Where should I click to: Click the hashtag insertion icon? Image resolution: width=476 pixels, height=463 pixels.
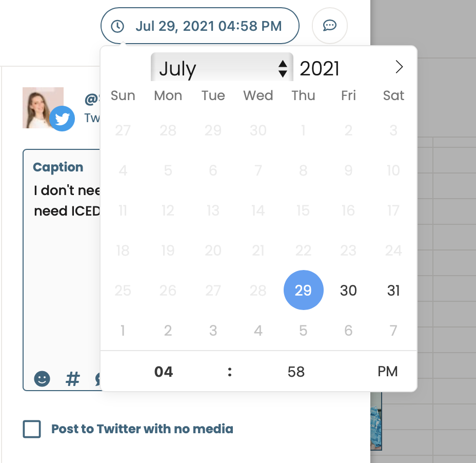(72, 379)
